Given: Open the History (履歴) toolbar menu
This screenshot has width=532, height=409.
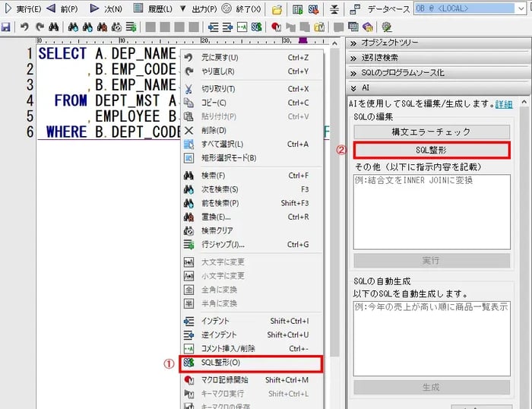Looking at the screenshot, I should coord(153,9).
